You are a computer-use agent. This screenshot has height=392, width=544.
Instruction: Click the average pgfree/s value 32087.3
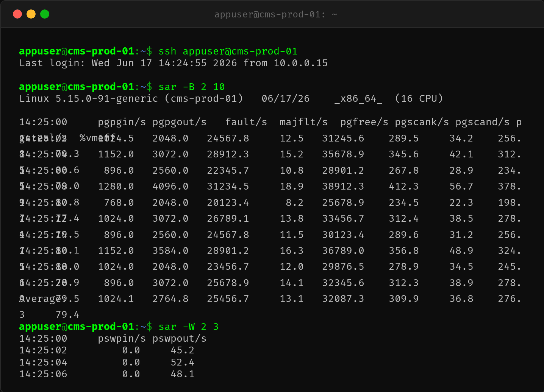(343, 299)
